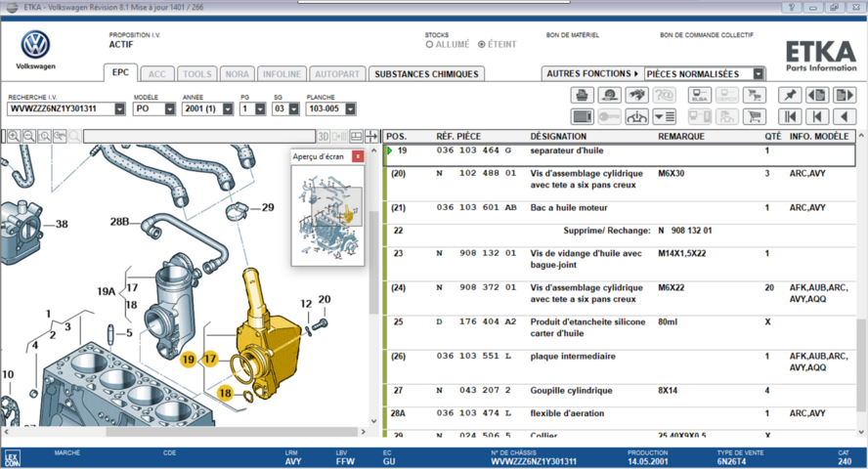Select row 19 separateur d'huile

pyautogui.click(x=620, y=155)
